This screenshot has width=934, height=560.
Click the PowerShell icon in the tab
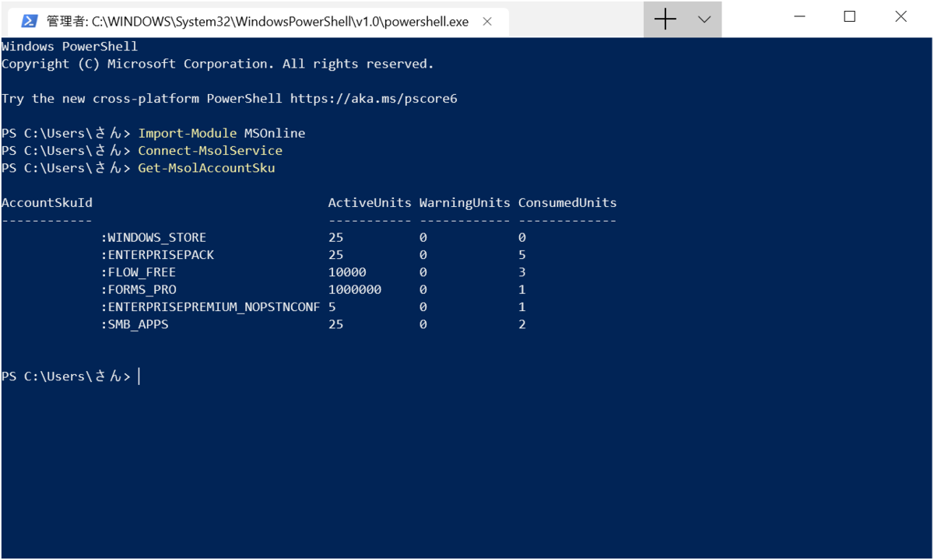click(x=30, y=21)
